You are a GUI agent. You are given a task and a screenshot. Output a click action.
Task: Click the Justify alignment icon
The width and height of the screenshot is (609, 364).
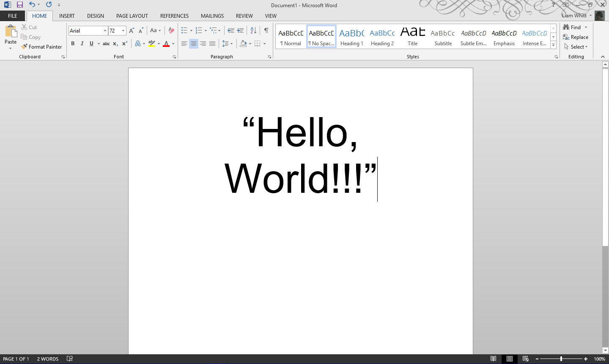212,44
